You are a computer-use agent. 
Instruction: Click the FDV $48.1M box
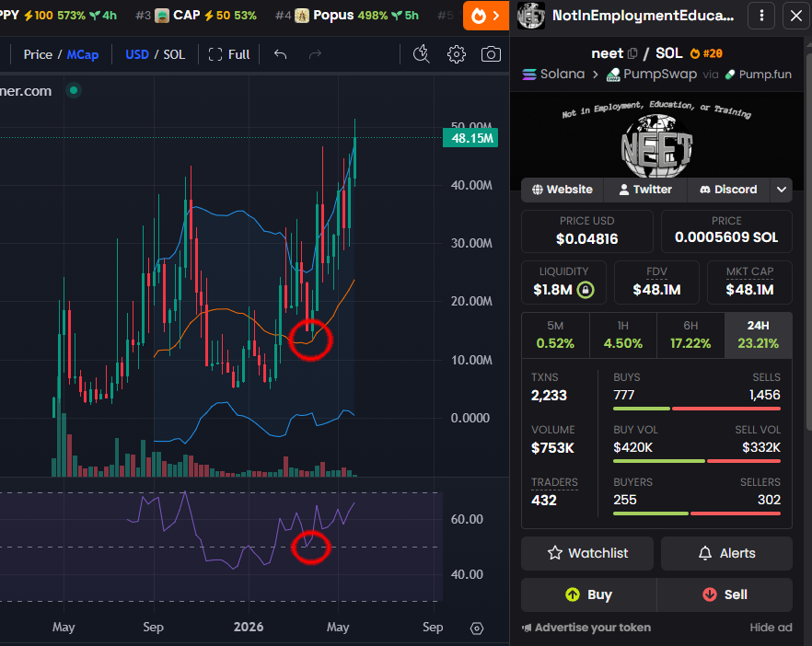[x=656, y=283]
